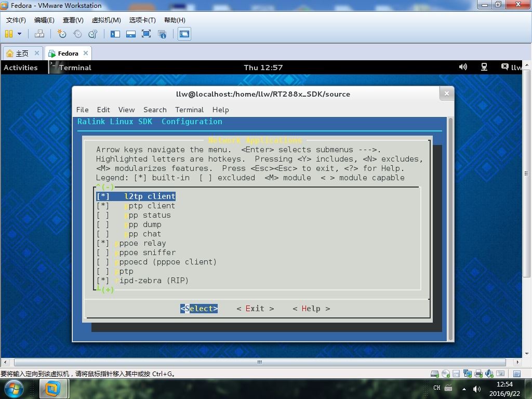This screenshot has width=532, height=399.
Task: Click the GNOME volume speaker icon
Action: (x=463, y=67)
